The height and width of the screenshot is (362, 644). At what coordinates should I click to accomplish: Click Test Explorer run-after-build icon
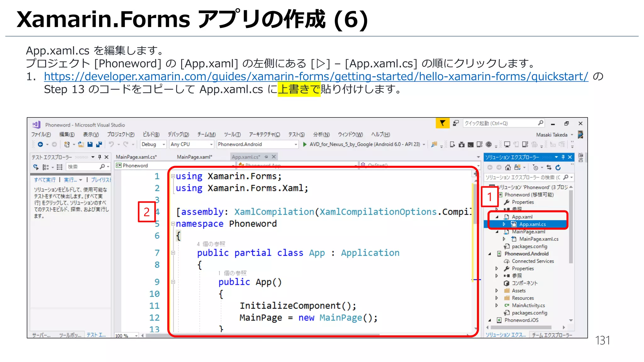click(36, 167)
